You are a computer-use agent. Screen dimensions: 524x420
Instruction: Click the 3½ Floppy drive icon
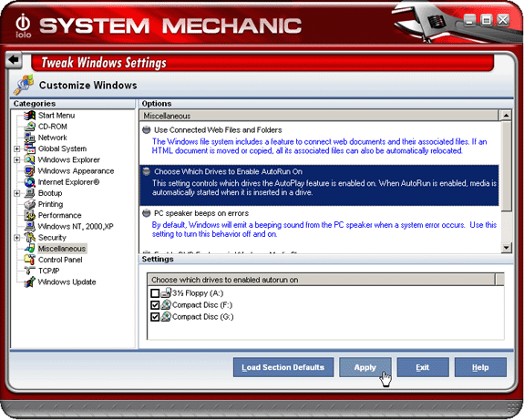(x=166, y=293)
